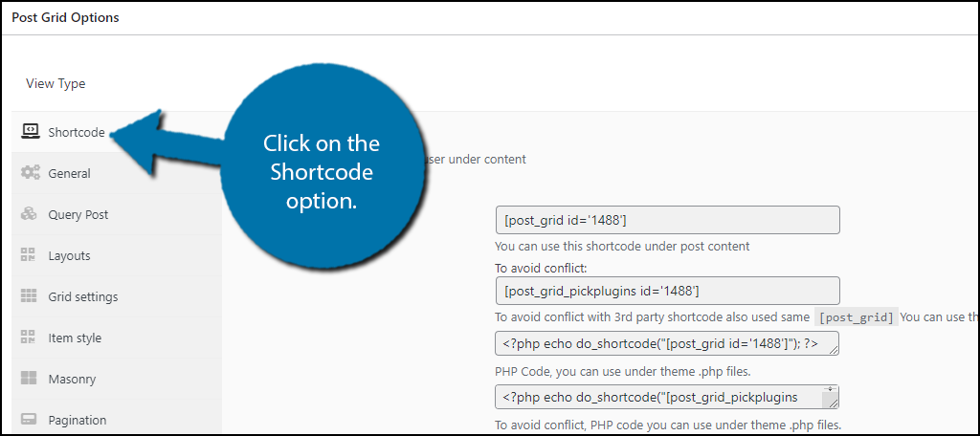Screen dimensions: 980x436
Task: Select the [post_grid id='1488'] shortcode field
Action: (667, 220)
